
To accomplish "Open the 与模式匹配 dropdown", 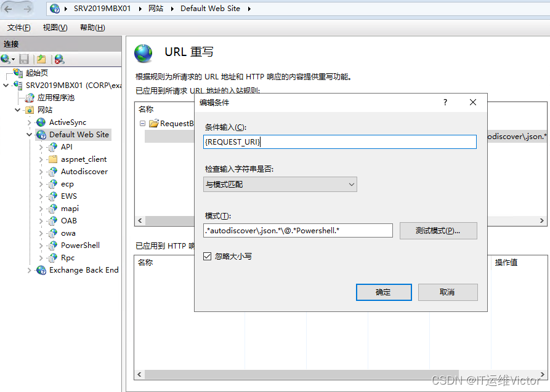I will [280, 185].
